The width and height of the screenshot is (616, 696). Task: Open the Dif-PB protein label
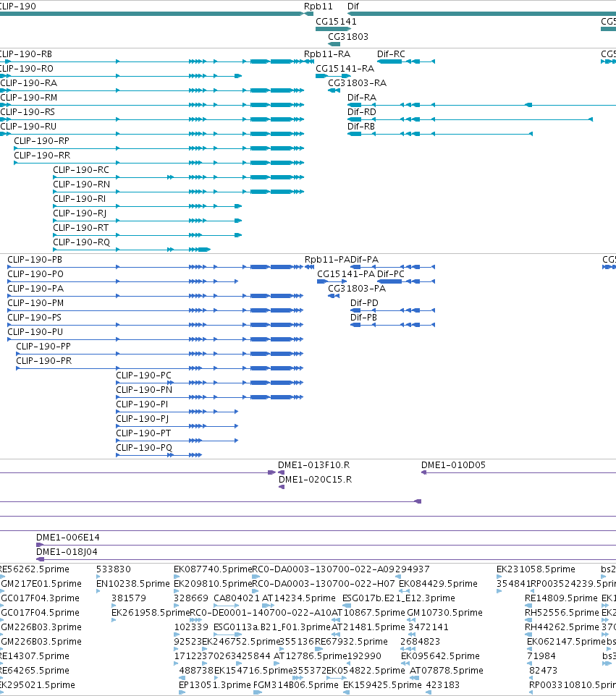(x=364, y=318)
